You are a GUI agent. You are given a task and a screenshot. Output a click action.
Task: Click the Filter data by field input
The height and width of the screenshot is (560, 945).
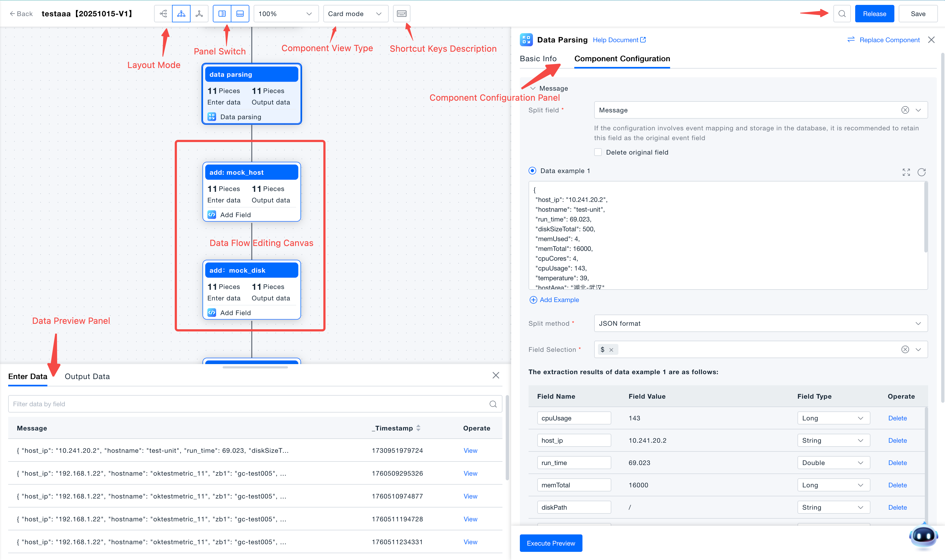click(249, 404)
